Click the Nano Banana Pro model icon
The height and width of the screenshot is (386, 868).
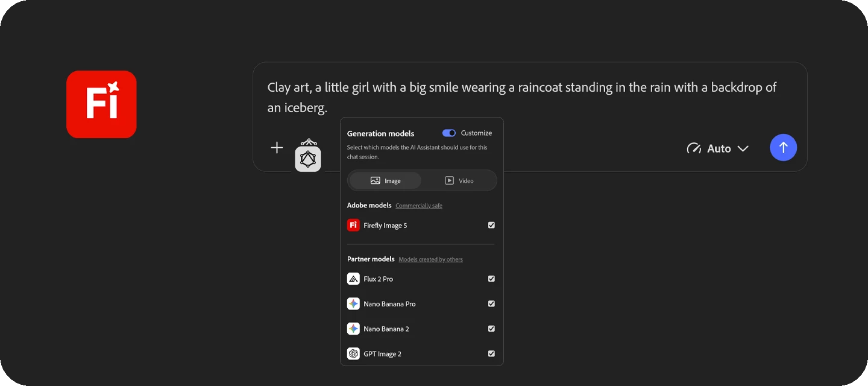tap(353, 304)
